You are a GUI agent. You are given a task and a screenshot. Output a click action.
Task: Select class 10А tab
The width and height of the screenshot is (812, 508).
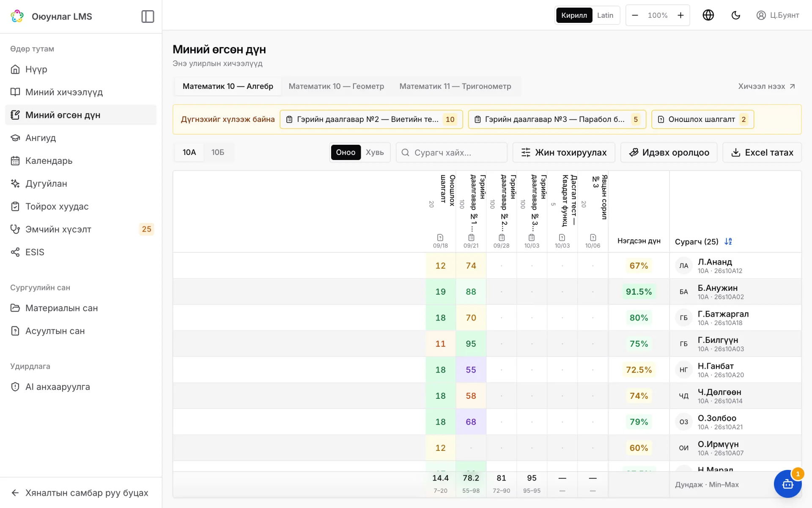189,152
